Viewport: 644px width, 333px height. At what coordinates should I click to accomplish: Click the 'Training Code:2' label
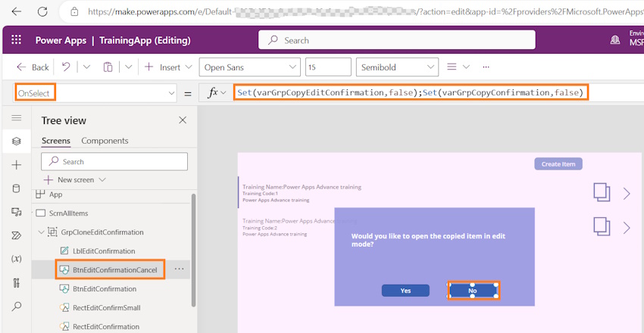pyautogui.click(x=260, y=228)
